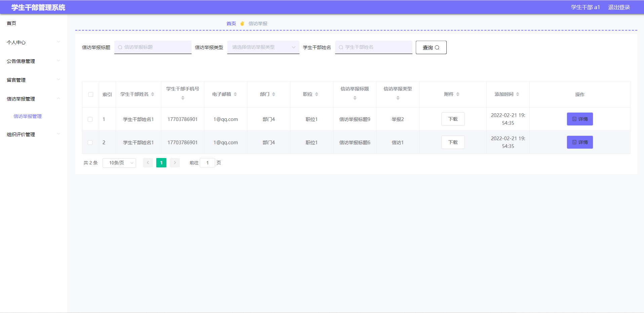Open 首页 in the sidebar
The height and width of the screenshot is (313, 644).
point(11,23)
